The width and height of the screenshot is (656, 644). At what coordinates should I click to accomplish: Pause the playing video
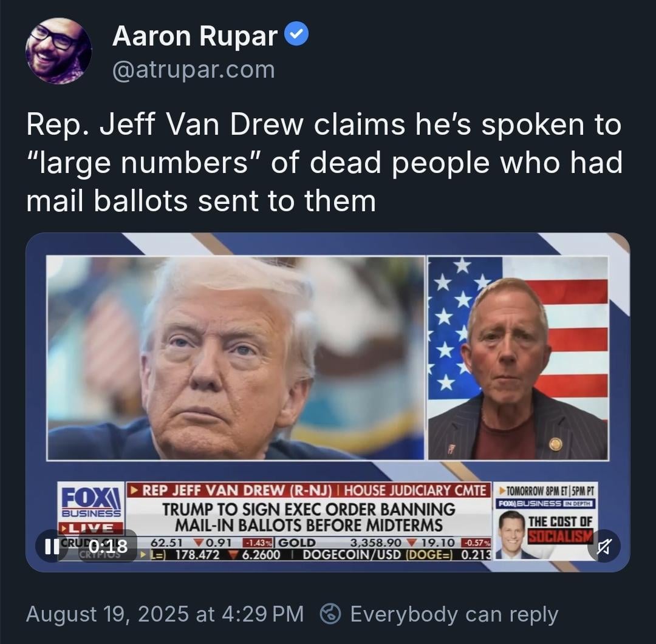(52, 546)
